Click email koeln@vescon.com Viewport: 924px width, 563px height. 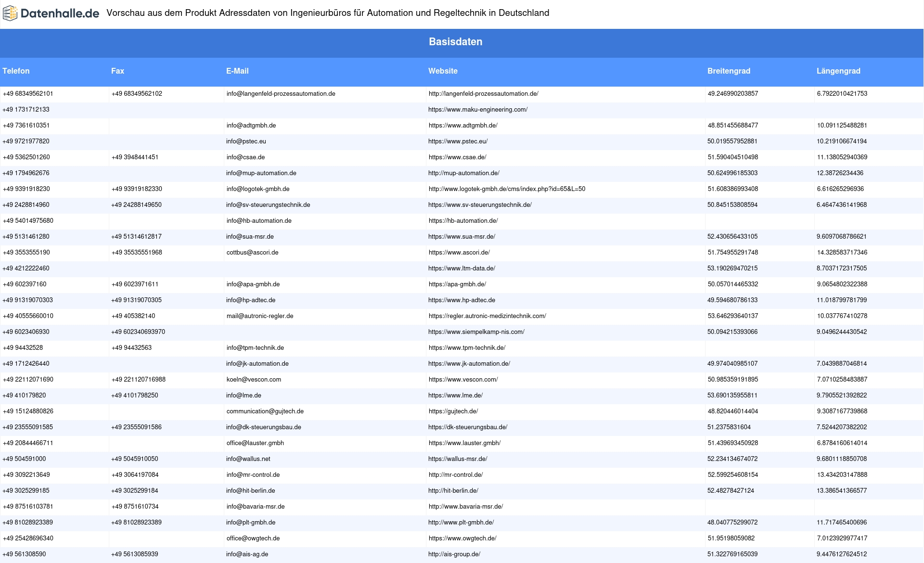(x=254, y=380)
